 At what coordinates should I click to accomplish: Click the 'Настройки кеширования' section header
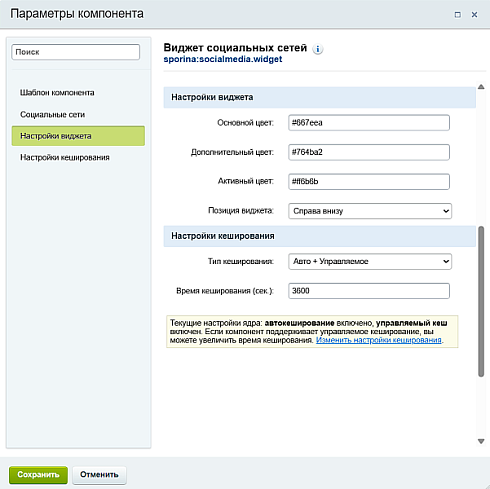tap(320, 236)
